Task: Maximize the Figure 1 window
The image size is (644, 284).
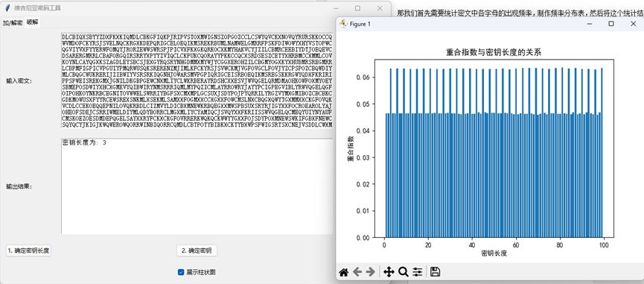Action: click(611, 24)
